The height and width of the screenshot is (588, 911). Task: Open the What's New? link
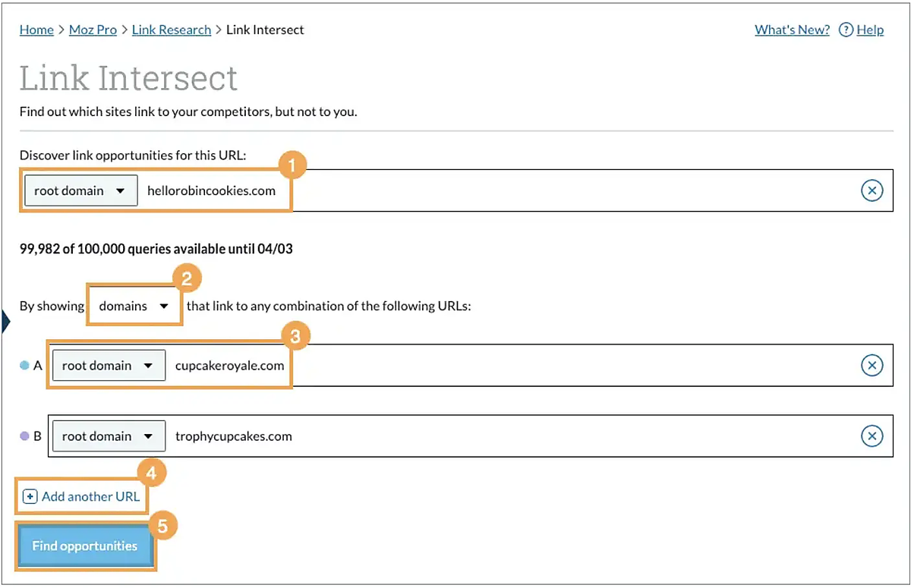792,30
